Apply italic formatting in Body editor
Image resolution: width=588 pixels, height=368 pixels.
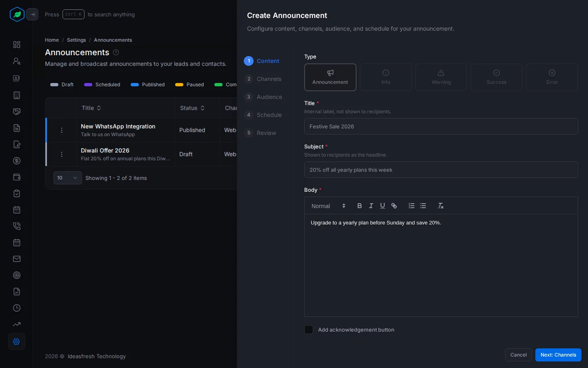coord(371,206)
